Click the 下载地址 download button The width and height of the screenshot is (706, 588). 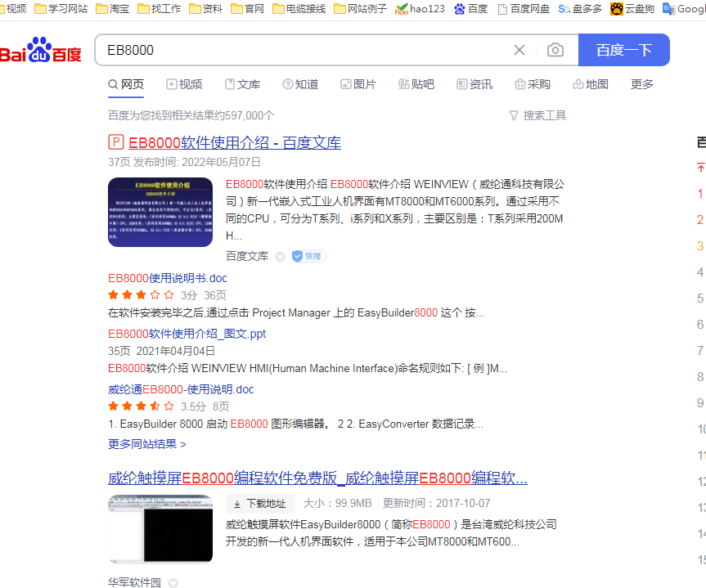tap(260, 504)
